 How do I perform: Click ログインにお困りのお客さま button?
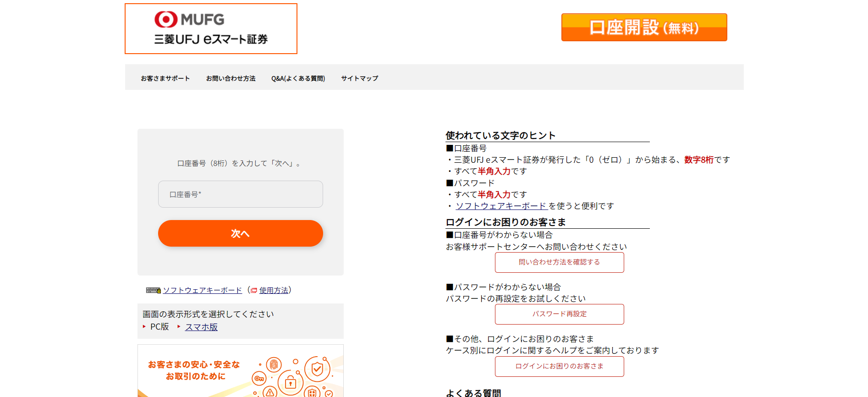560,366
